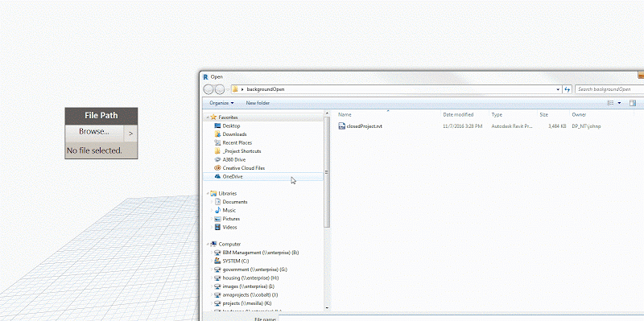This screenshot has height=321, width=644.
Task: Open _Project Shortcuts folder
Action: coord(242,151)
